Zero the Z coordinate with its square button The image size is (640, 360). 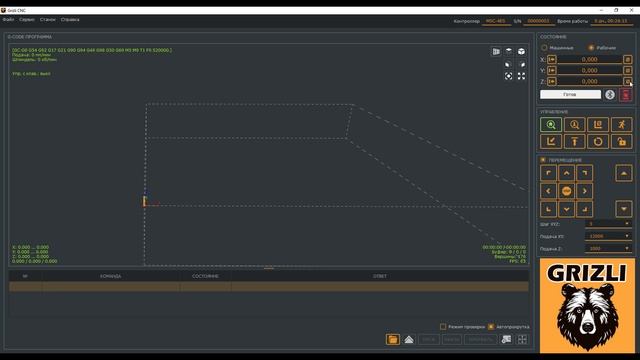click(627, 82)
